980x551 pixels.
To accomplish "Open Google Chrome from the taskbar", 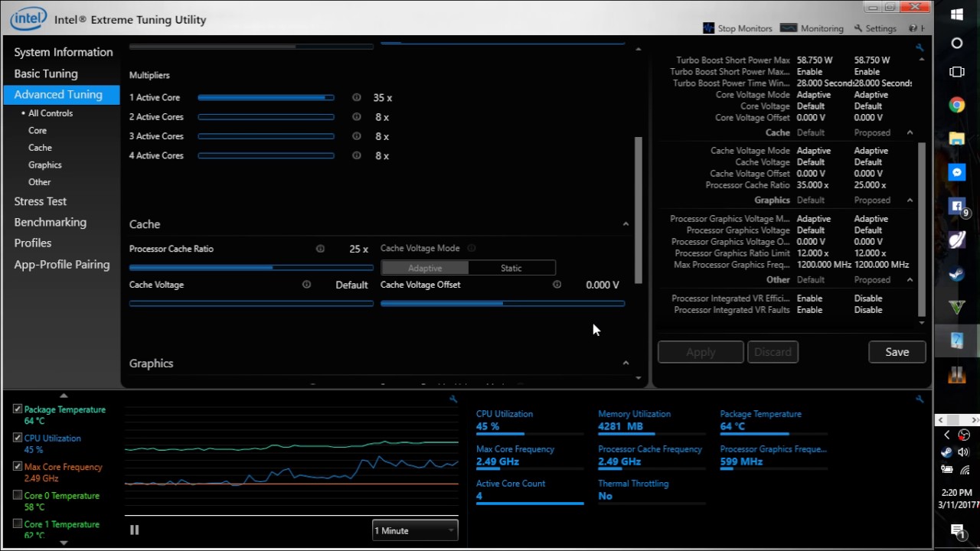I will click(x=957, y=105).
